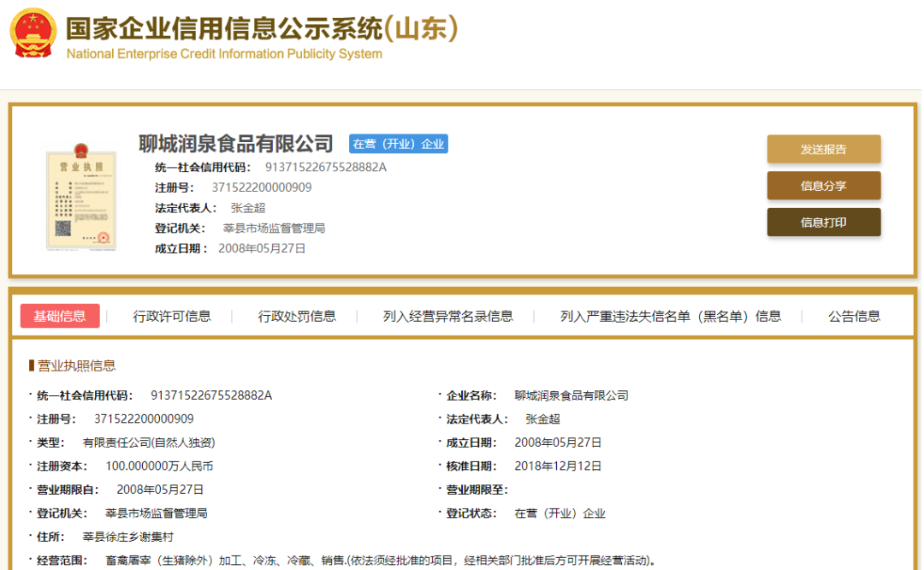
Task: Switch to the 行政许可信息 tab
Action: (171, 317)
